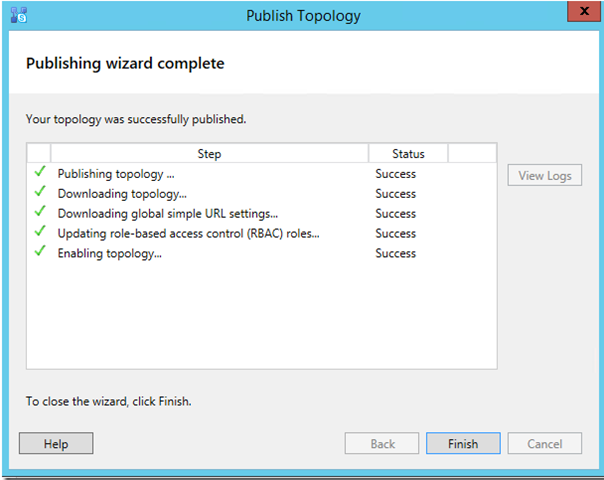Click the Topology Builder title bar icon

[18, 15]
